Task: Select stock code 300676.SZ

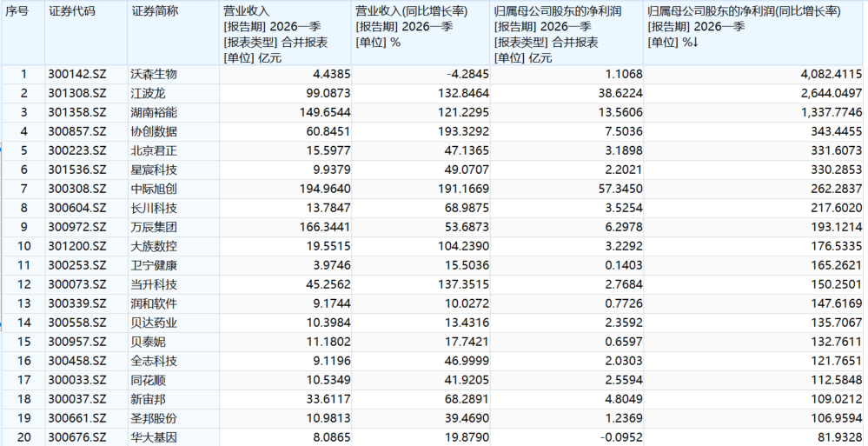Action: (76, 437)
